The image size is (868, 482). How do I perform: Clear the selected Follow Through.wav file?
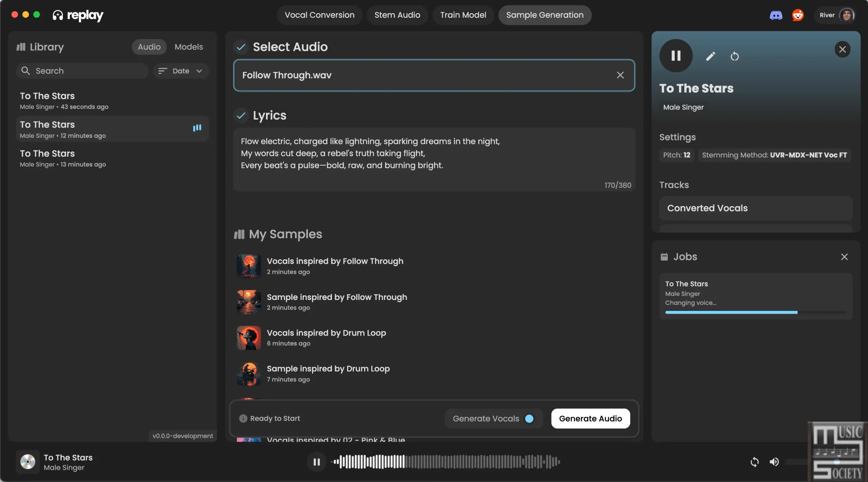[x=620, y=75]
